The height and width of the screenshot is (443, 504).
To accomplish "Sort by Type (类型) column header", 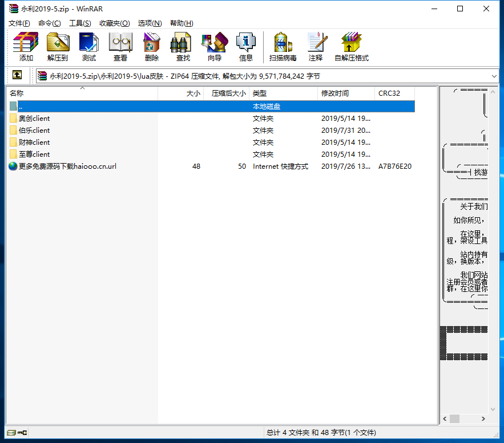I will point(284,94).
